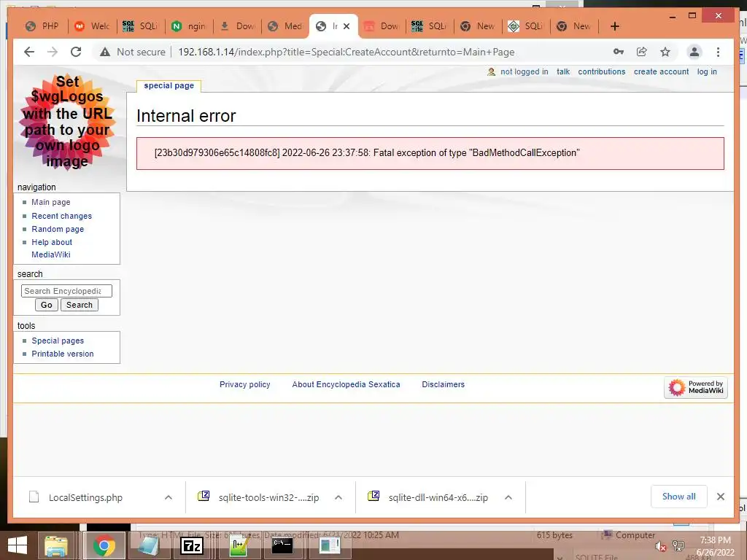747x560 pixels.
Task: Reload the current page
Action: click(76, 52)
